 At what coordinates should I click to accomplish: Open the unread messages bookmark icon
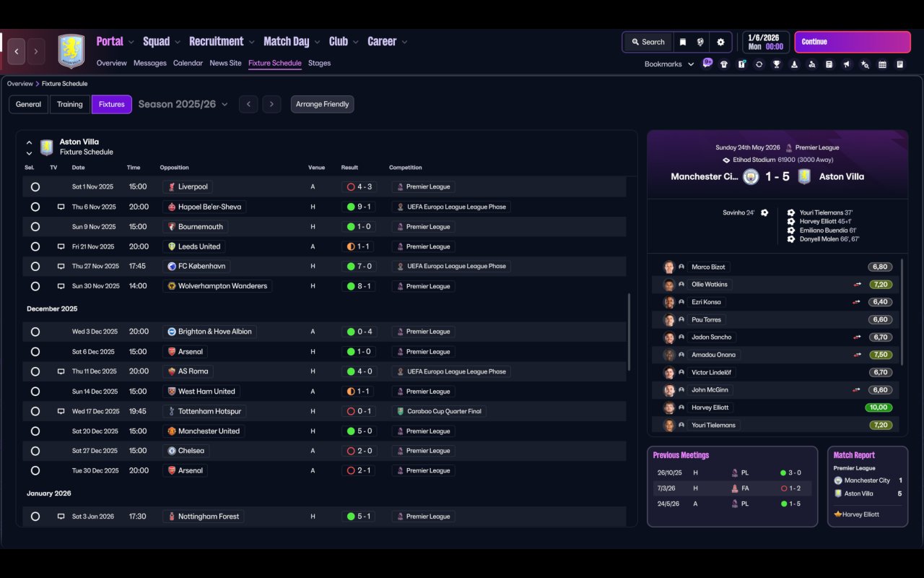click(x=707, y=64)
